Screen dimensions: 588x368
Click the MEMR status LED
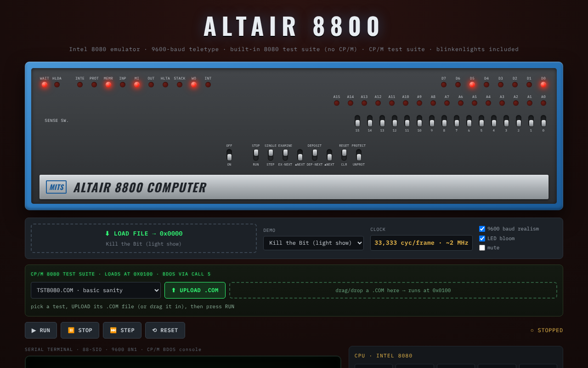point(108,85)
